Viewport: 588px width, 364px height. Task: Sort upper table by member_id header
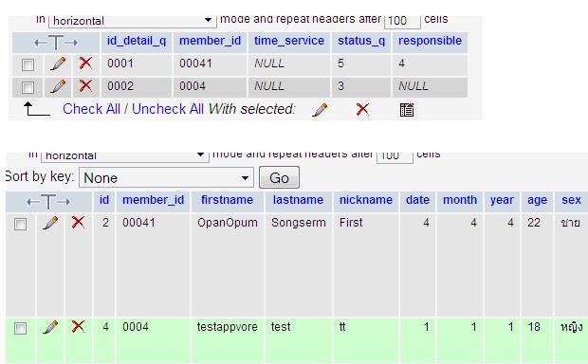tap(210, 41)
